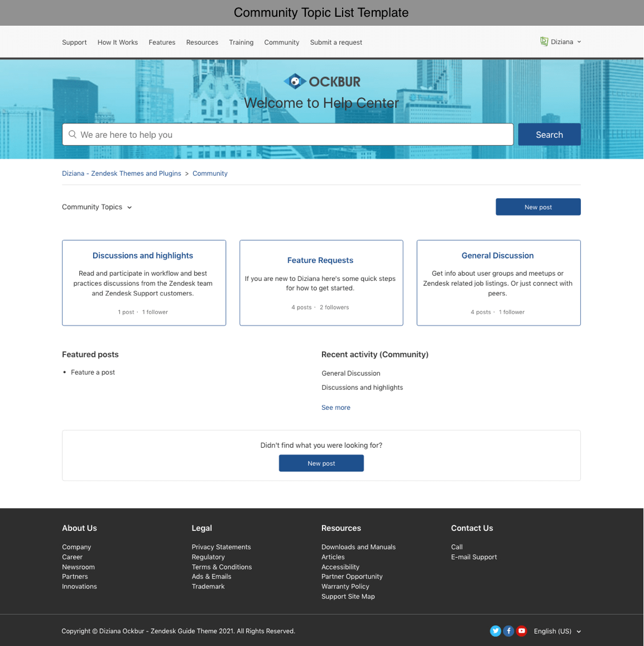644x646 pixels.
Task: Open the YouTube icon link
Action: pos(522,631)
